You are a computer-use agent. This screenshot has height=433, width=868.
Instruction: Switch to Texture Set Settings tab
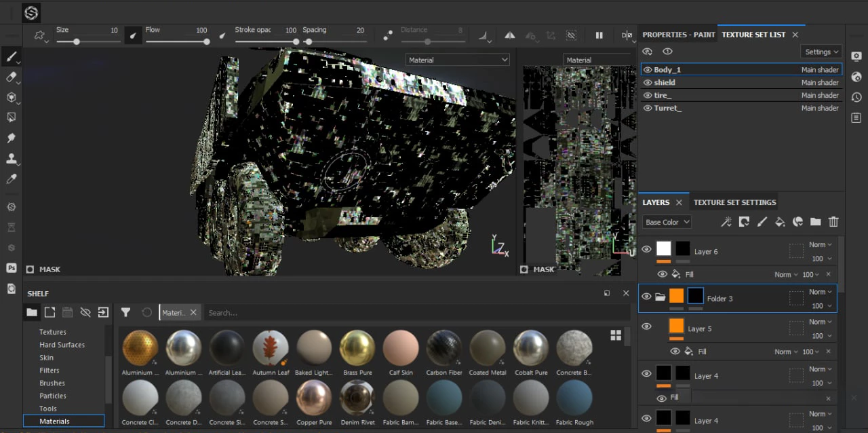[734, 202]
